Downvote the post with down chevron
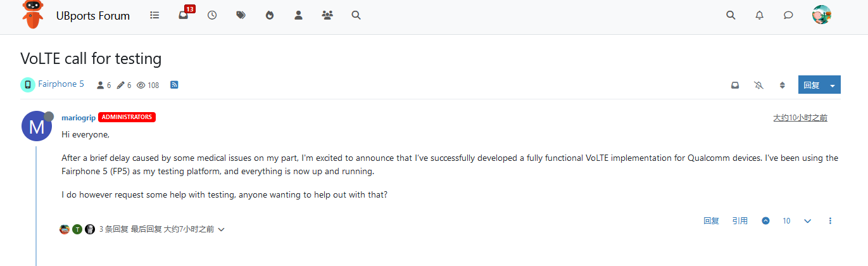 point(807,221)
